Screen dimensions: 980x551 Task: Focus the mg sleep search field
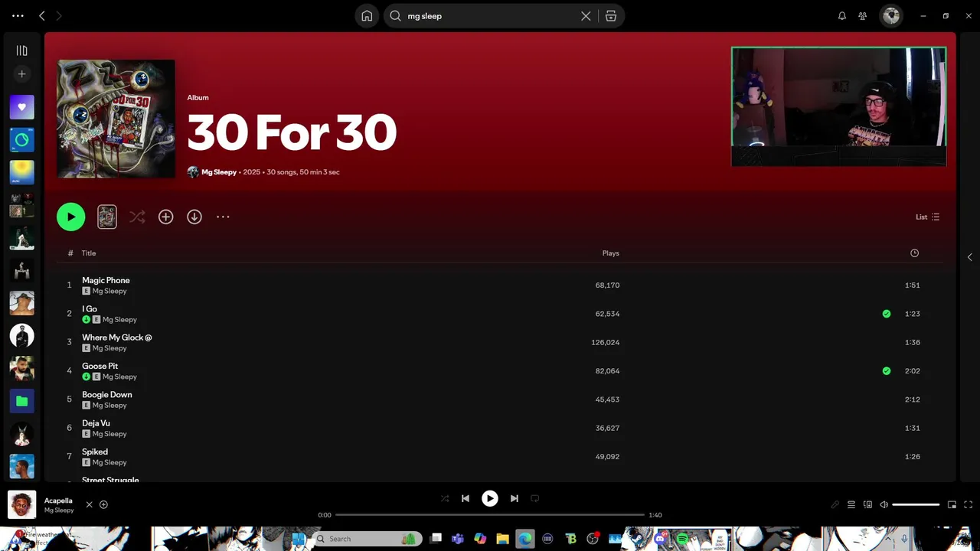492,16
